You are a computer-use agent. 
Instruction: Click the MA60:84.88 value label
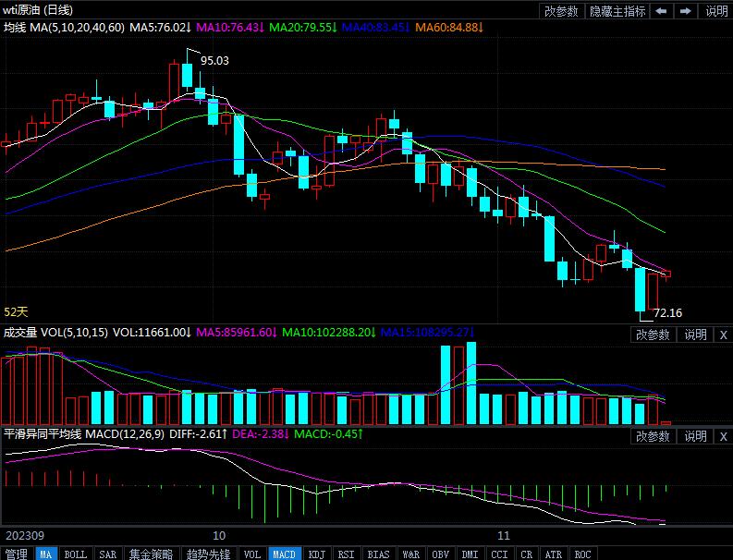449,27
